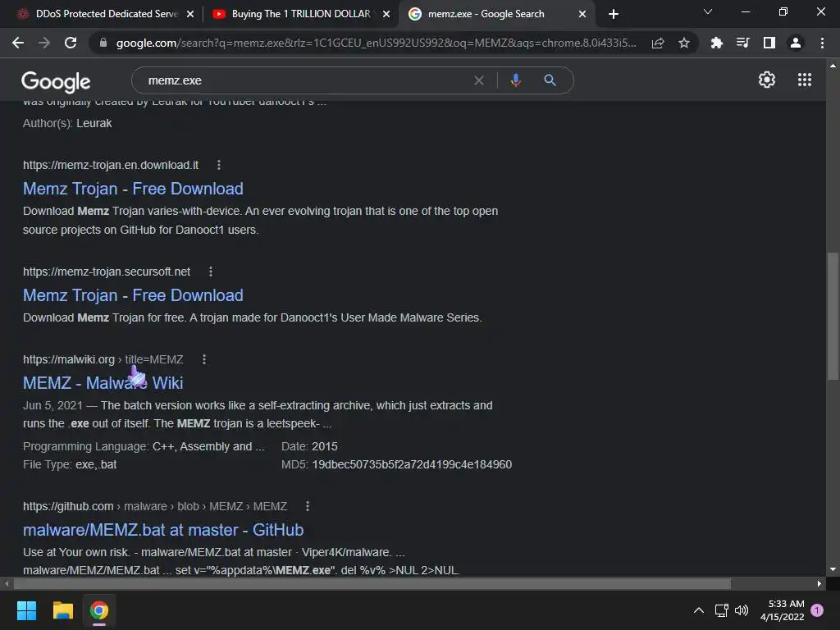The image size is (840, 630).
Task: Click the scroll up arrow
Action: [833, 66]
